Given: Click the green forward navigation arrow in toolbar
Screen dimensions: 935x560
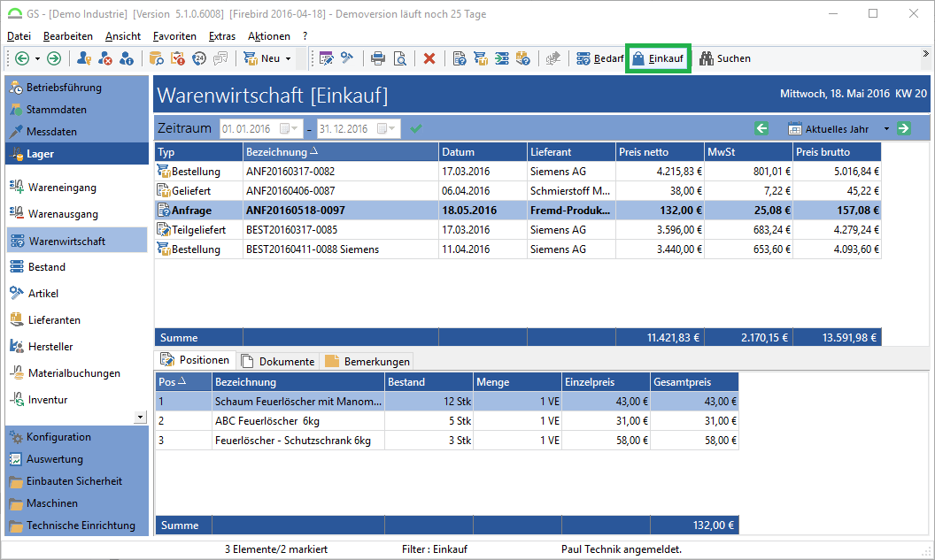Looking at the screenshot, I should click(54, 58).
